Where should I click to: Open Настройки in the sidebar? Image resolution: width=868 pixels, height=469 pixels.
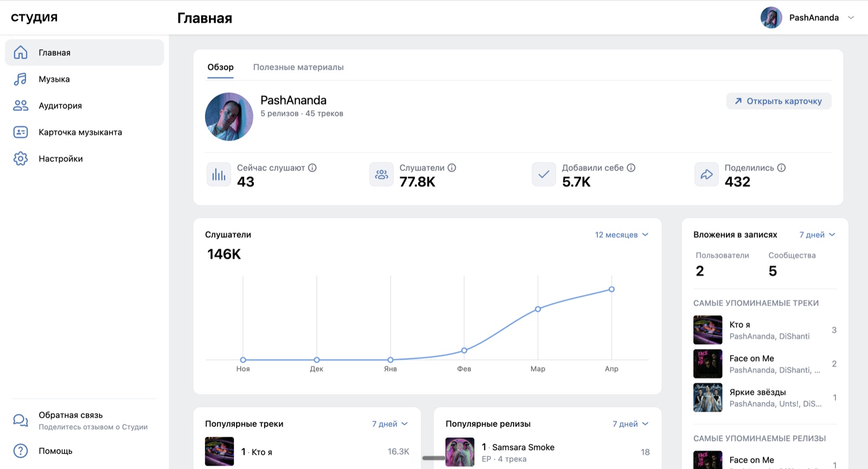click(x=85, y=159)
